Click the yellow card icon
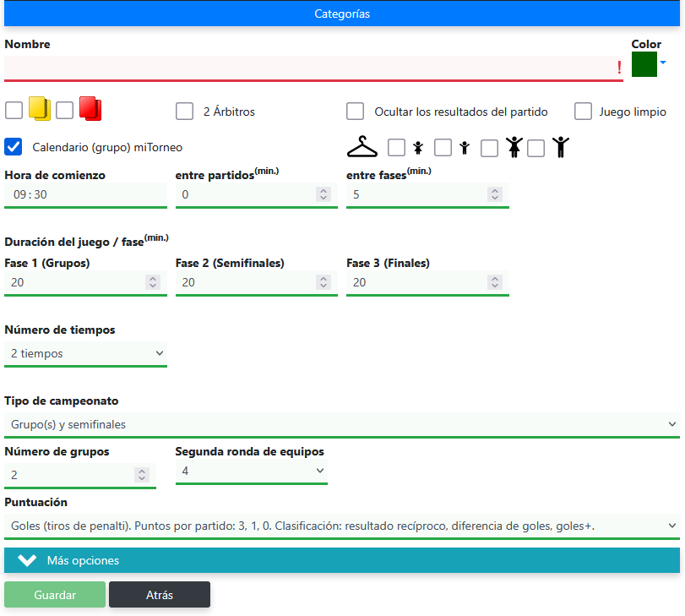The width and height of the screenshot is (685, 616). (x=40, y=108)
